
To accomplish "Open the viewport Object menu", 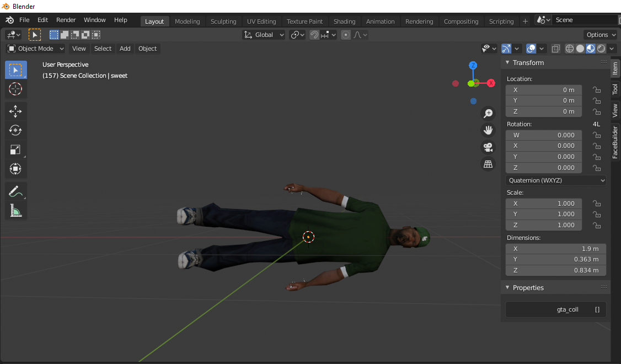I will pyautogui.click(x=147, y=49).
